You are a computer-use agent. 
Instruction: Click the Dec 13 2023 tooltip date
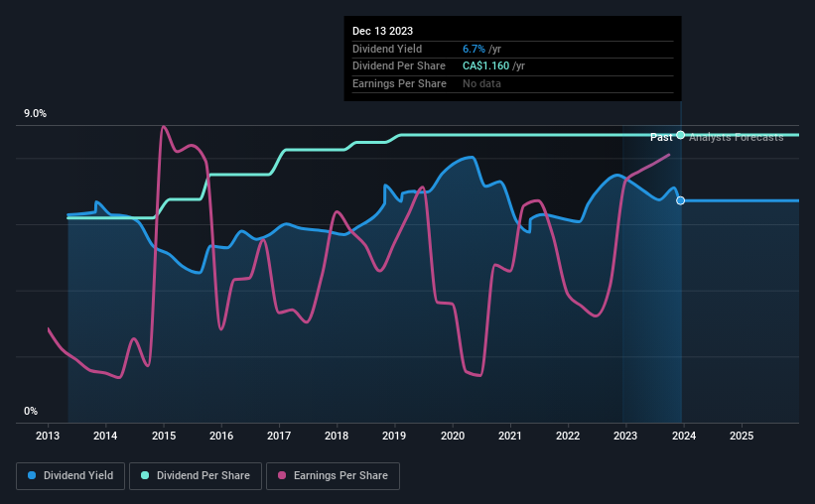(382, 31)
